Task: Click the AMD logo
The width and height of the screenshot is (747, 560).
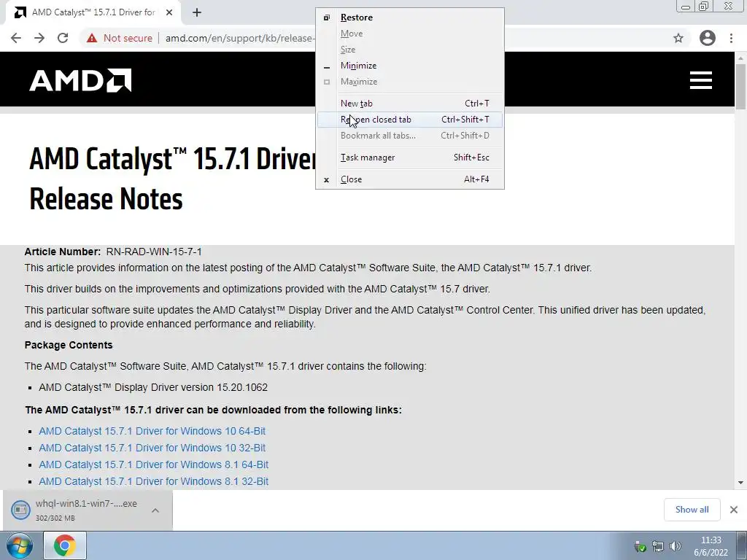Action: [80, 80]
